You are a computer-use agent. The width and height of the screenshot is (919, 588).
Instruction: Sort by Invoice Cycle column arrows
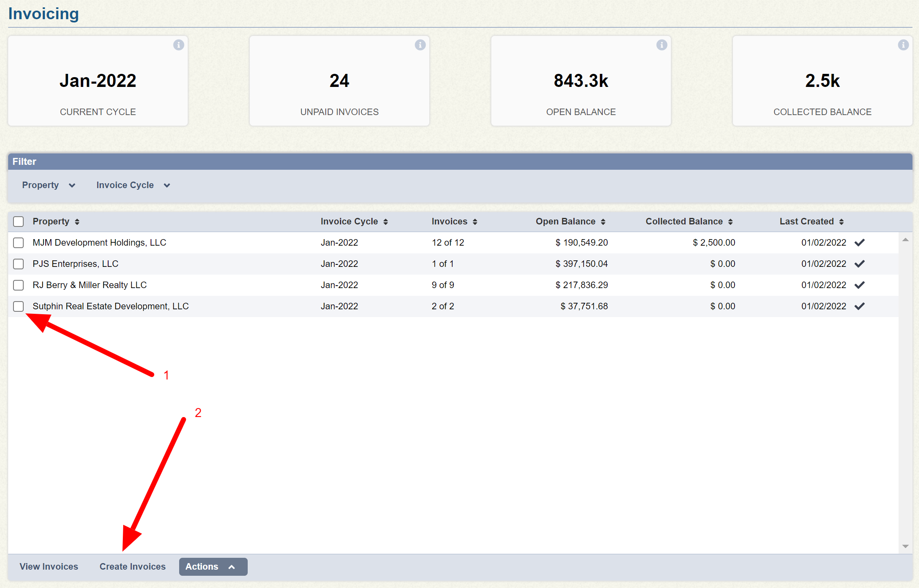[386, 222]
